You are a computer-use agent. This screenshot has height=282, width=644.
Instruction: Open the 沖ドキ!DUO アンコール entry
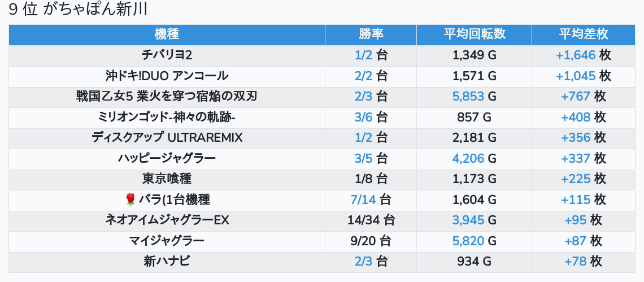pos(167,76)
